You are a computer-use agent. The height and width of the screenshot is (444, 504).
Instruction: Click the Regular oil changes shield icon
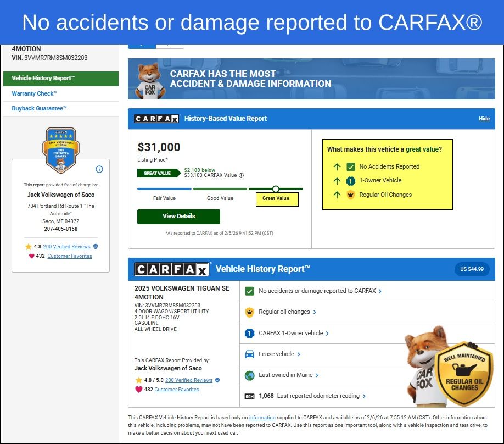pos(249,312)
